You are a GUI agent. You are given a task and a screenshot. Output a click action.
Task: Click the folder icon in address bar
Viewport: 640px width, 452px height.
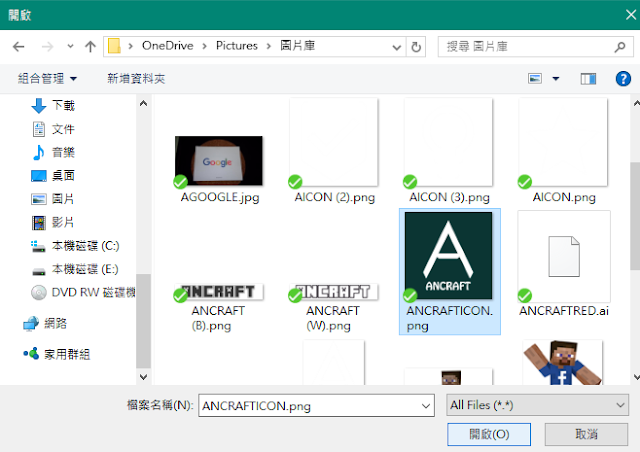tap(114, 46)
